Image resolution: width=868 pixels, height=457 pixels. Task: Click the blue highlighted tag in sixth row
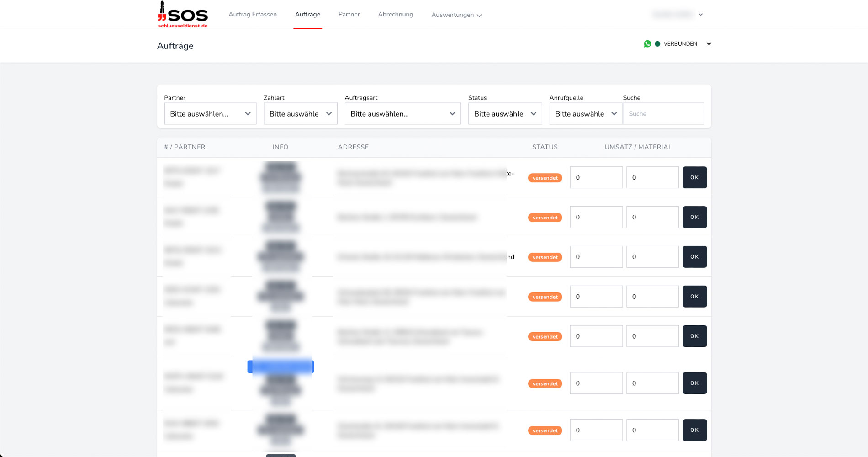[281, 367]
